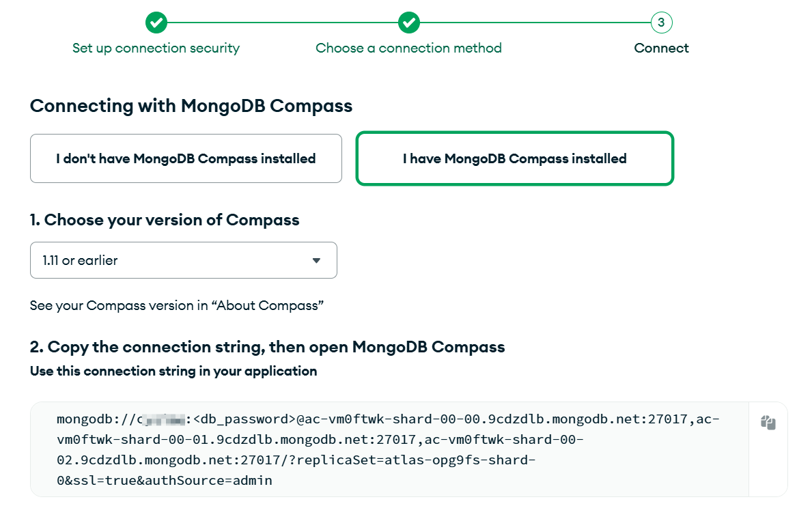The width and height of the screenshot is (812, 506).
Task: Go to the "Set up connection security" step
Action: pos(156,48)
